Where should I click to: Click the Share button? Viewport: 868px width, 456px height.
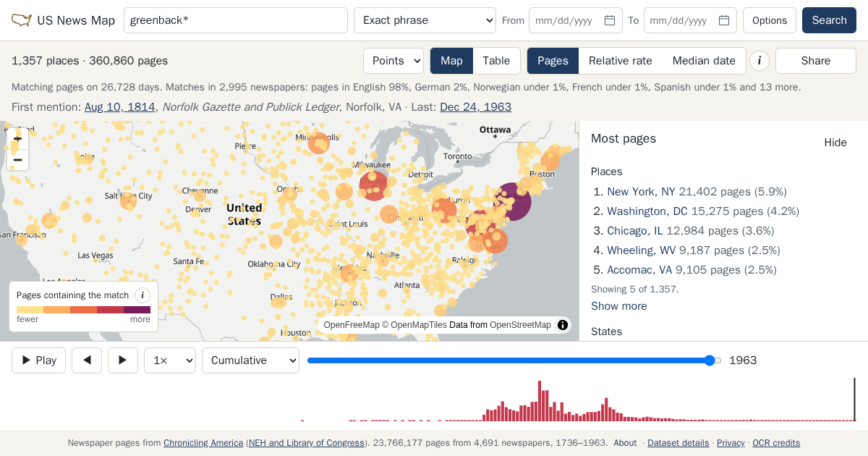[816, 61]
